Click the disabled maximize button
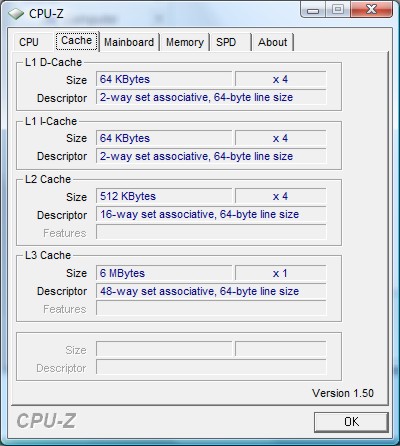The image size is (400, 446). pyautogui.click(x=337, y=9)
